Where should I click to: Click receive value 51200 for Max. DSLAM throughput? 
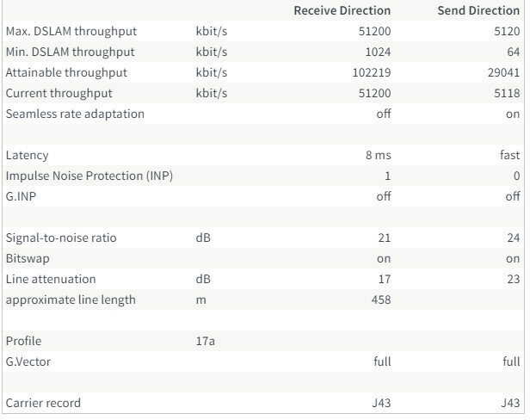pyautogui.click(x=374, y=32)
